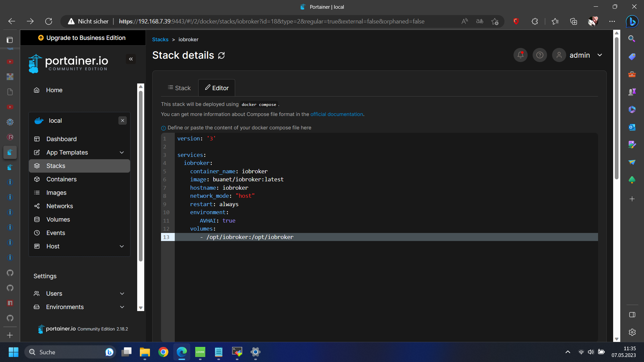This screenshot has height=362, width=644.
Task: Expand the Host submenu chevron
Action: pyautogui.click(x=122, y=246)
